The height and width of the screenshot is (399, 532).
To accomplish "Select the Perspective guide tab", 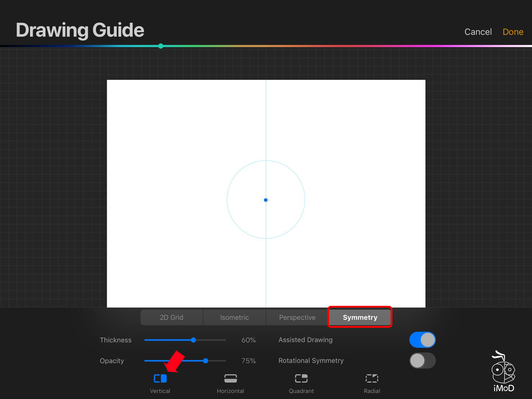I will pyautogui.click(x=297, y=317).
